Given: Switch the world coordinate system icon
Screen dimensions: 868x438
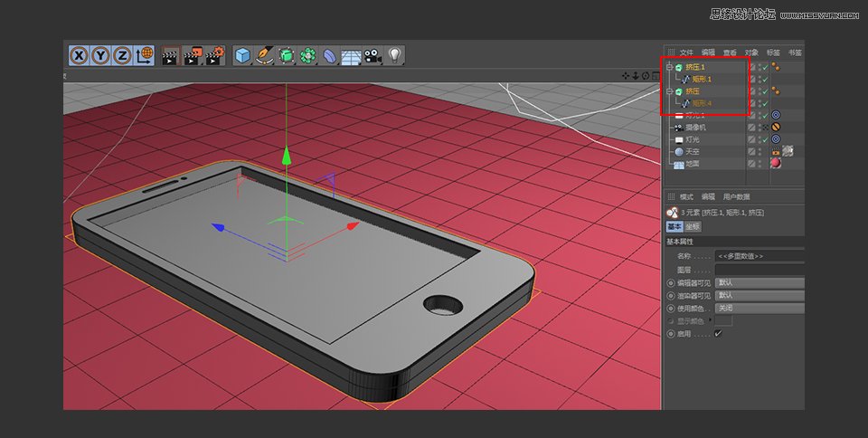Looking at the screenshot, I should click(x=144, y=55).
